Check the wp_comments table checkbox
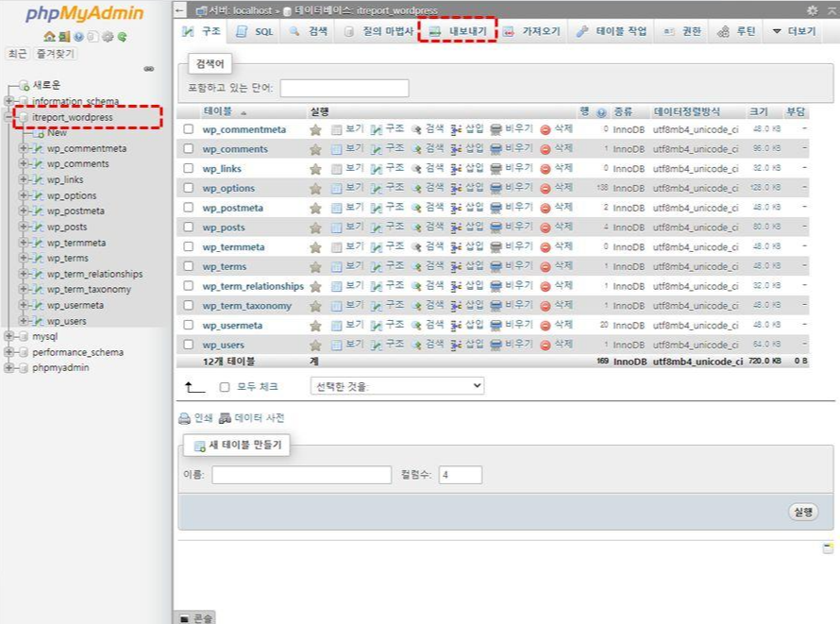840x624 pixels. (188, 148)
